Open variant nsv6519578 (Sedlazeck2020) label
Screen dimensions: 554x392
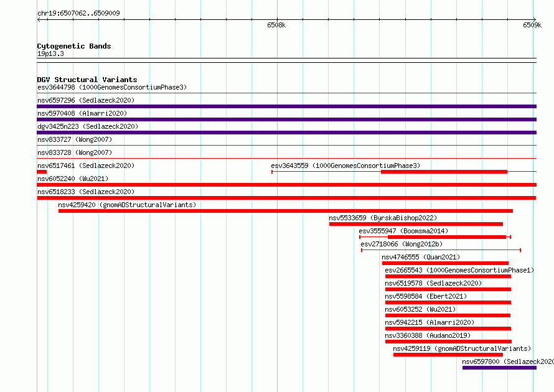[433, 283]
